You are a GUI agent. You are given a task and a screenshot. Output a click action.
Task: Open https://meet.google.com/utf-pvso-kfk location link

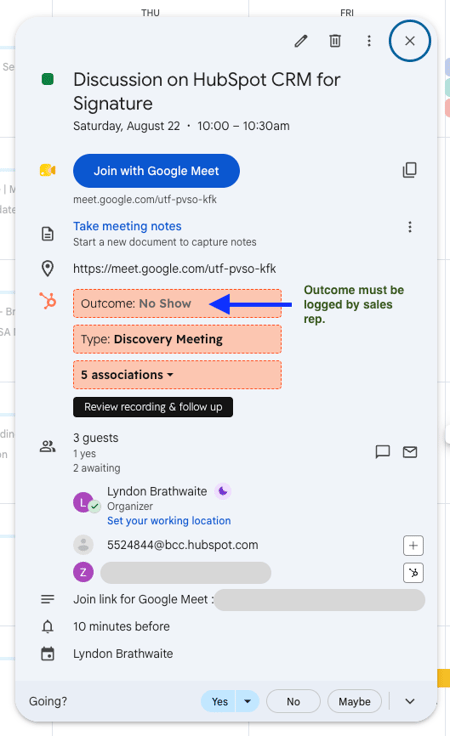[x=175, y=268]
